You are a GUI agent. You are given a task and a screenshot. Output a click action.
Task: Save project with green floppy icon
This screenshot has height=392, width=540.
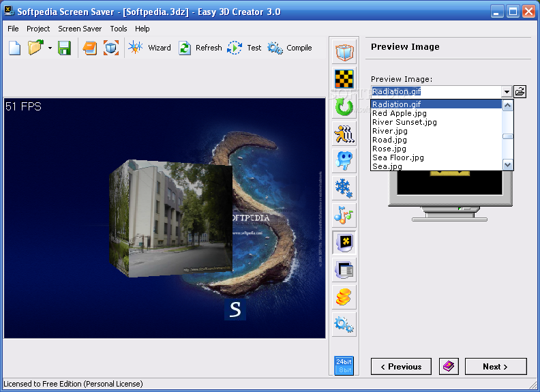click(x=64, y=48)
